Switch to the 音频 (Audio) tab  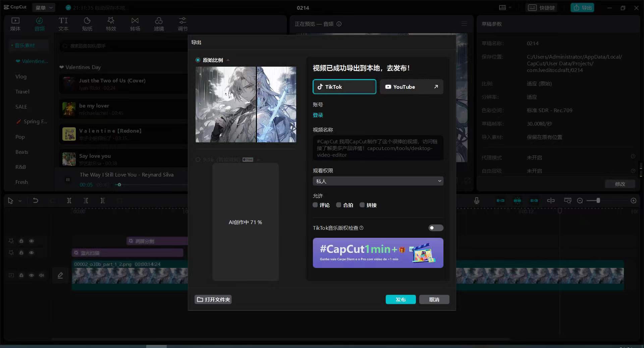[x=39, y=24]
